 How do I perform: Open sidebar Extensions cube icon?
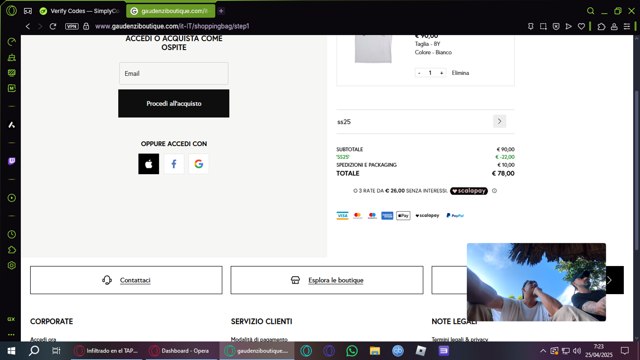tap(11, 250)
